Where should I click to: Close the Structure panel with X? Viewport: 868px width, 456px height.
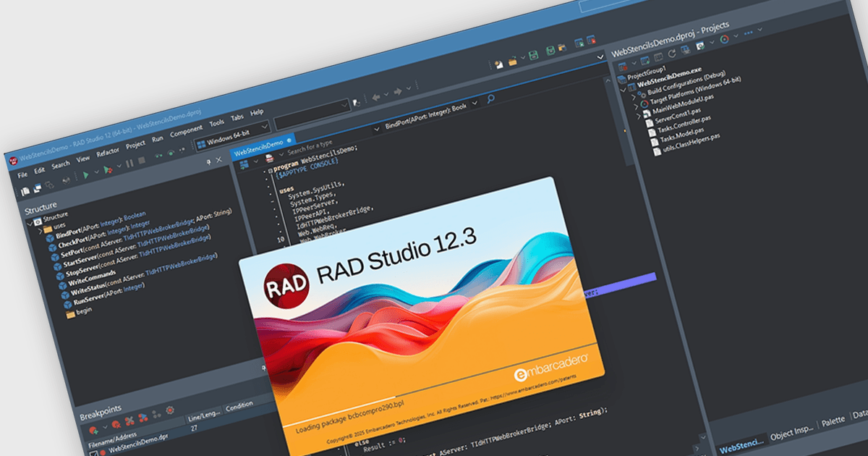[x=219, y=159]
